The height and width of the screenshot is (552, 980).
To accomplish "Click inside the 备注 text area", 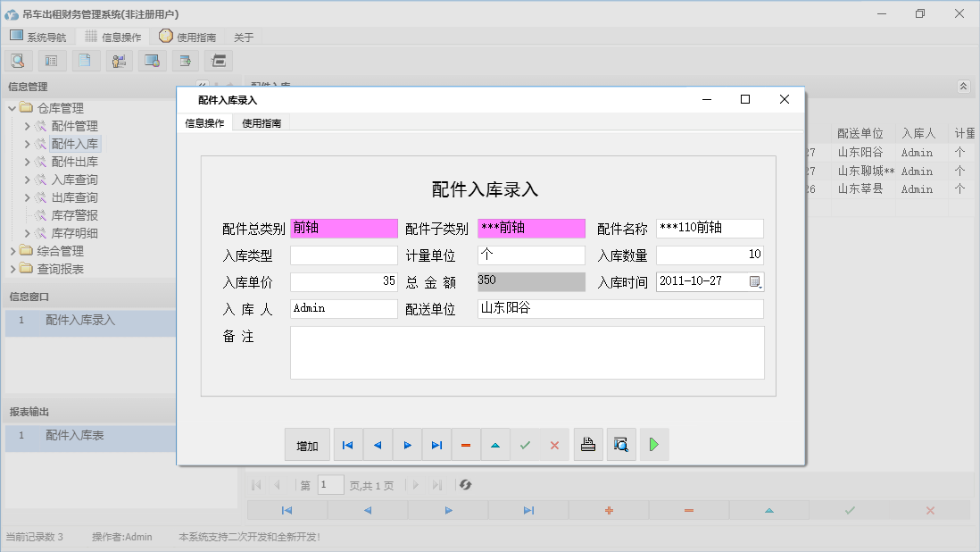I will 527,351.
